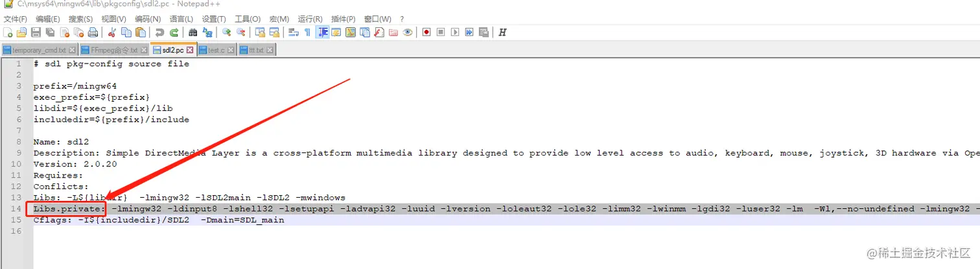980x269 pixels.
Task: Cut selection using the scissors icon
Action: [111, 32]
